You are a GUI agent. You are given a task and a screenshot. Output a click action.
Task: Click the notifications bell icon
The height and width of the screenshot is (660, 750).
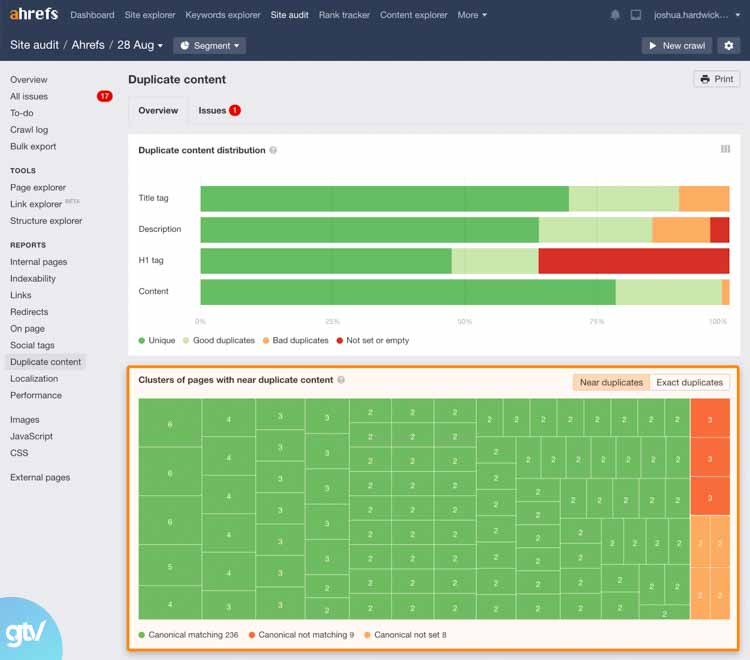coord(615,15)
